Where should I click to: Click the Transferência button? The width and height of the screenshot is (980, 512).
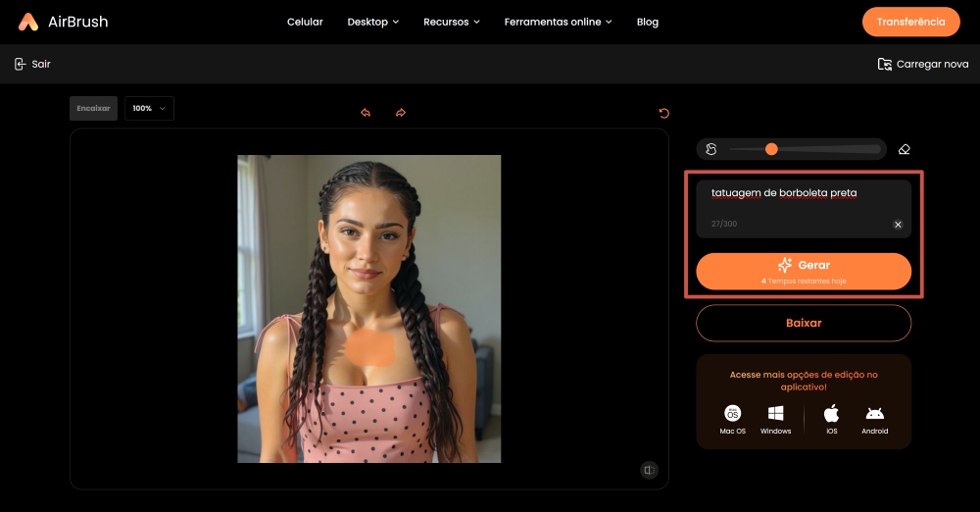(x=910, y=22)
